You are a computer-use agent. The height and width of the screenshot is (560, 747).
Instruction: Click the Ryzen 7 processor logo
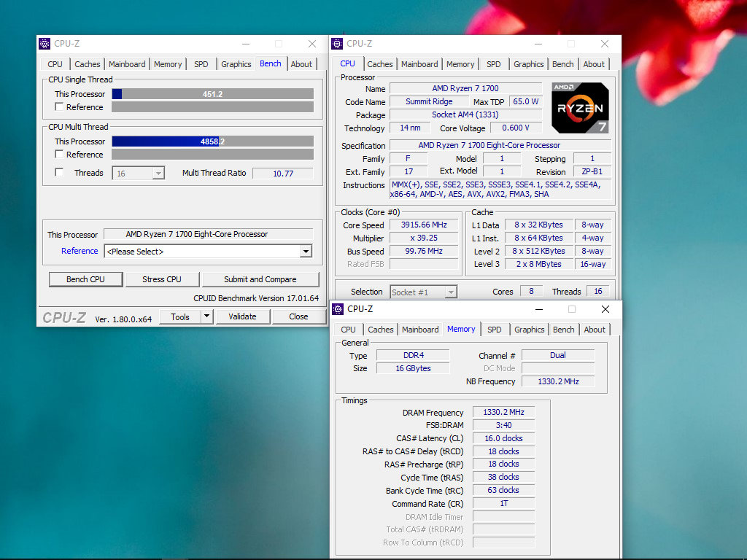(580, 108)
